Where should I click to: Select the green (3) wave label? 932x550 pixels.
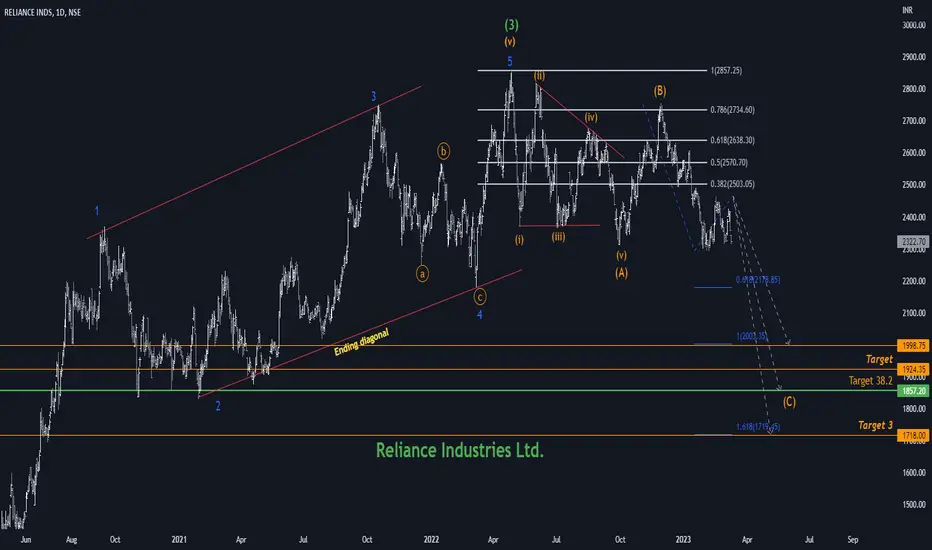point(511,24)
